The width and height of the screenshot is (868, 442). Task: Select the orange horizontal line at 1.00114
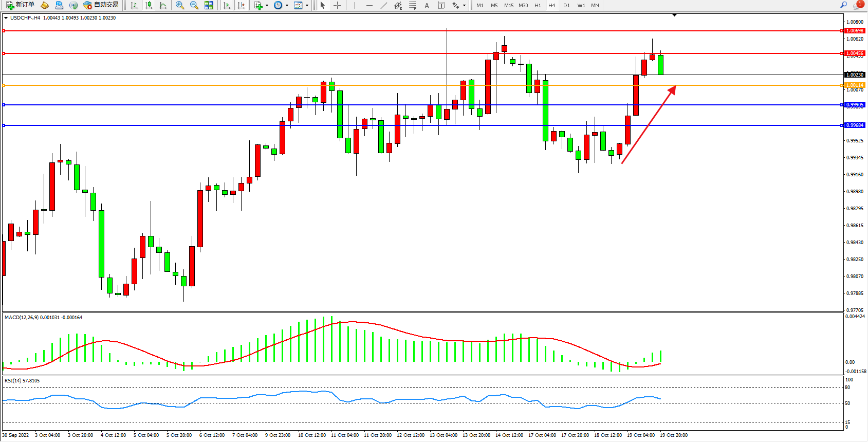[x=206, y=85]
